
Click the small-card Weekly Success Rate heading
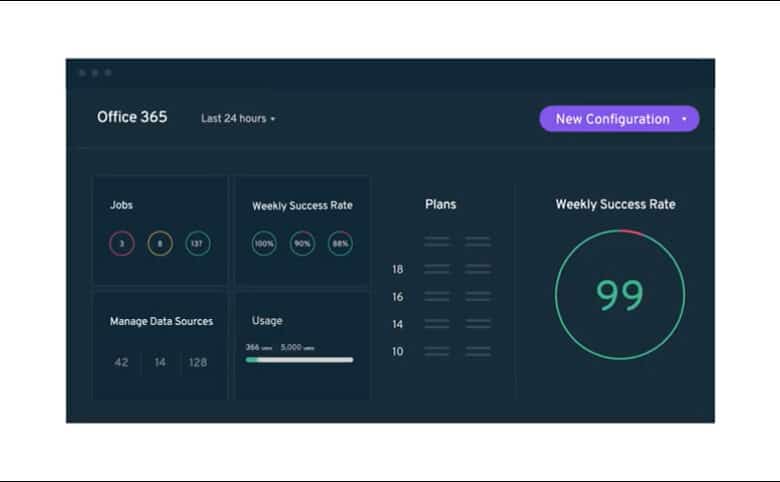coord(302,205)
